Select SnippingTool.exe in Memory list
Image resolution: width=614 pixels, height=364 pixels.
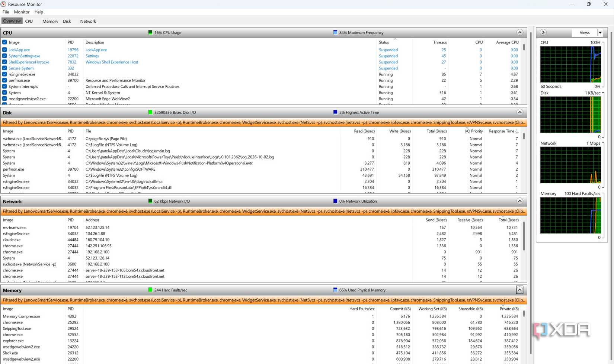(260, 329)
